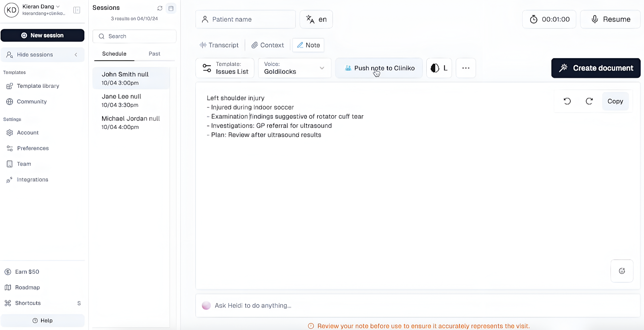The width and height of the screenshot is (644, 330).
Task: Click the sessions Search field
Action: click(134, 36)
